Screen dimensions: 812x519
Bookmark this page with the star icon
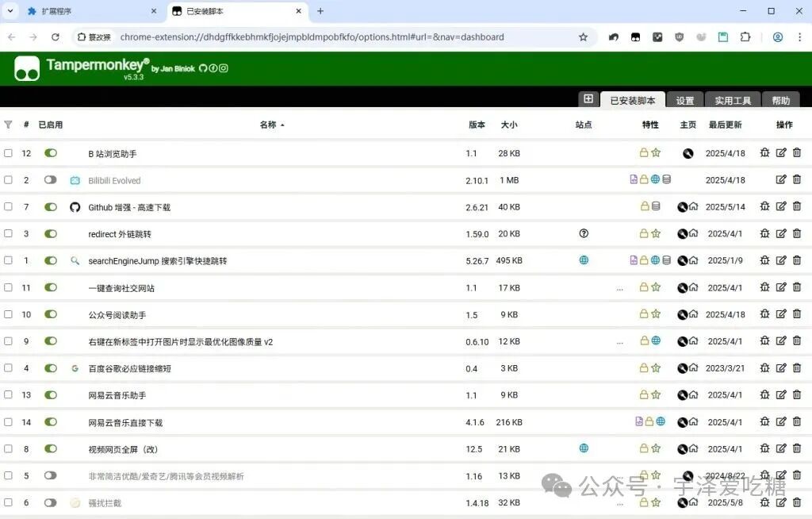tap(583, 37)
